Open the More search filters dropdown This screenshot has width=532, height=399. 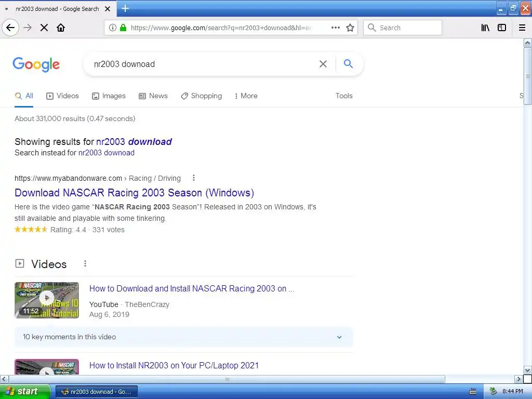[x=246, y=96]
